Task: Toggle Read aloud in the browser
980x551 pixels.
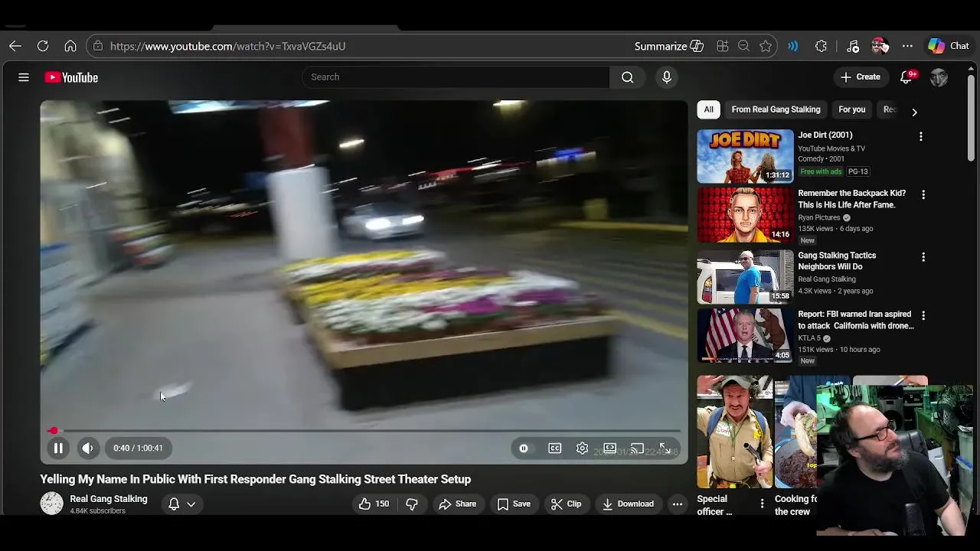Action: pyautogui.click(x=793, y=46)
